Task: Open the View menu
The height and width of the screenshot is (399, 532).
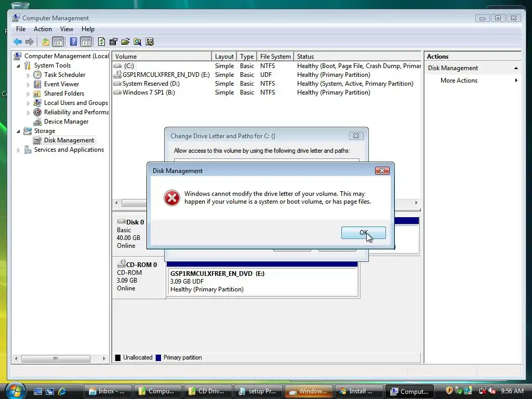Action: tap(66, 29)
